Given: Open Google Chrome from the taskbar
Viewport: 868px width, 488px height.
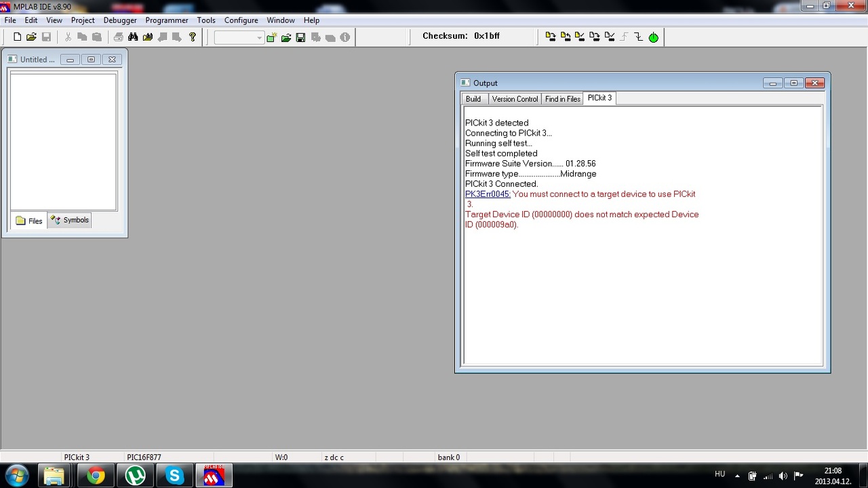Looking at the screenshot, I should click(x=96, y=476).
